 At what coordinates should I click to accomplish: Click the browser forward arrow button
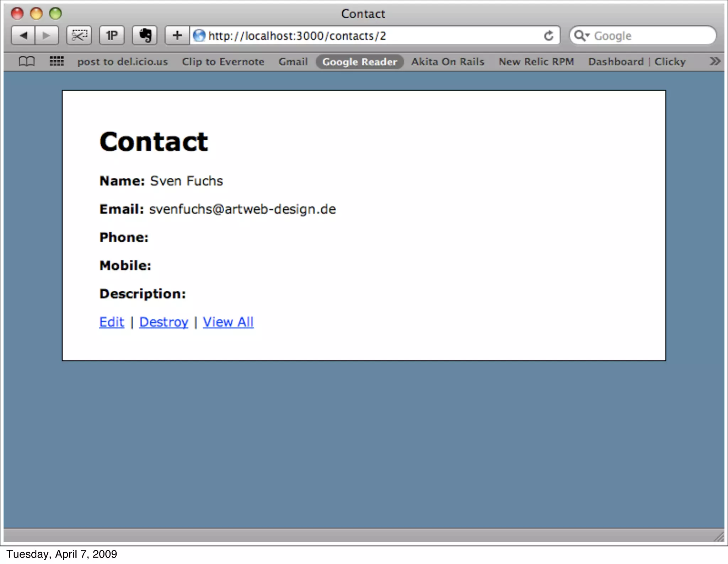click(x=47, y=36)
